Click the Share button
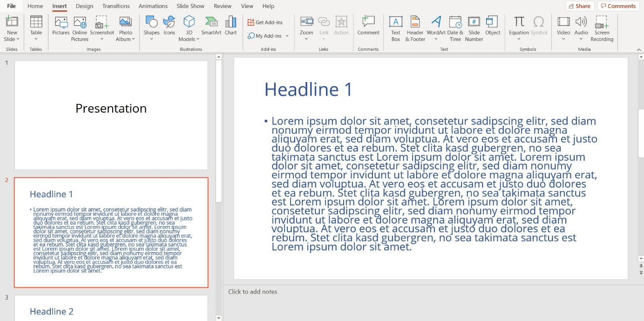This screenshot has width=644, height=321. [x=580, y=6]
